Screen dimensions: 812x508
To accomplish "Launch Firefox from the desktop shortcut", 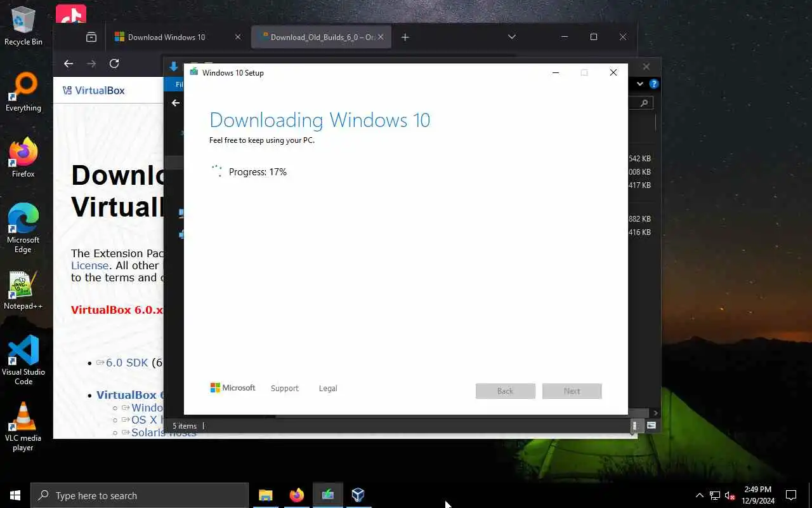I will (x=23, y=159).
